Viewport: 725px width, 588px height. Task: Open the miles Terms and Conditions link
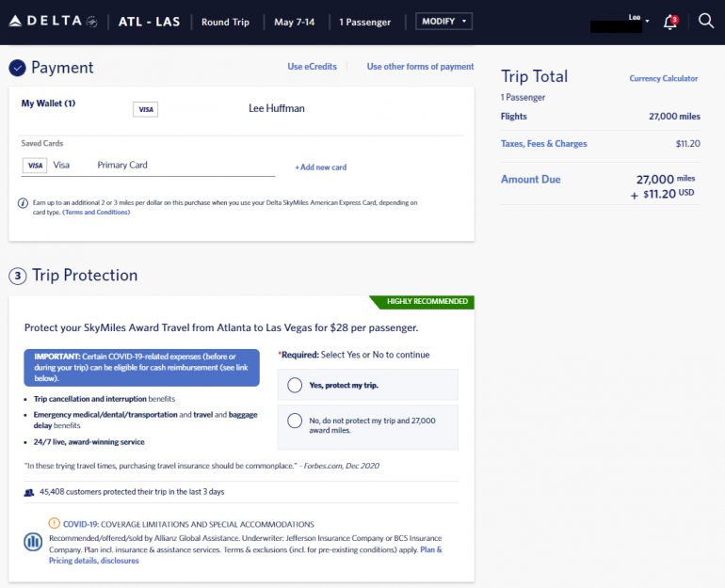coord(96,213)
